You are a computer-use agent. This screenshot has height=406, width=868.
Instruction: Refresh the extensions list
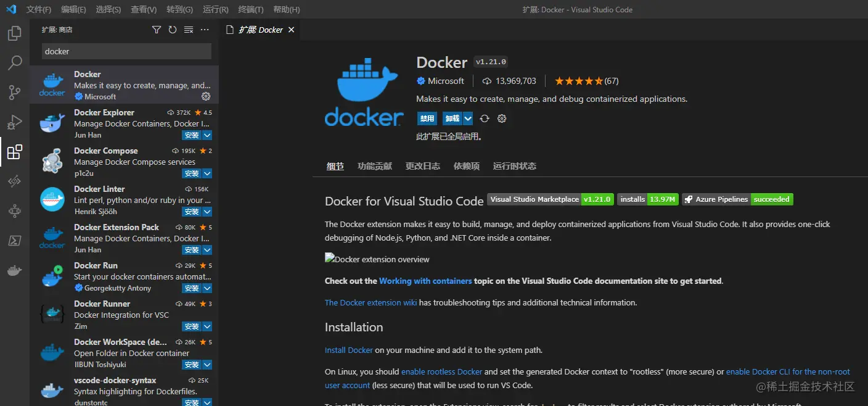173,30
